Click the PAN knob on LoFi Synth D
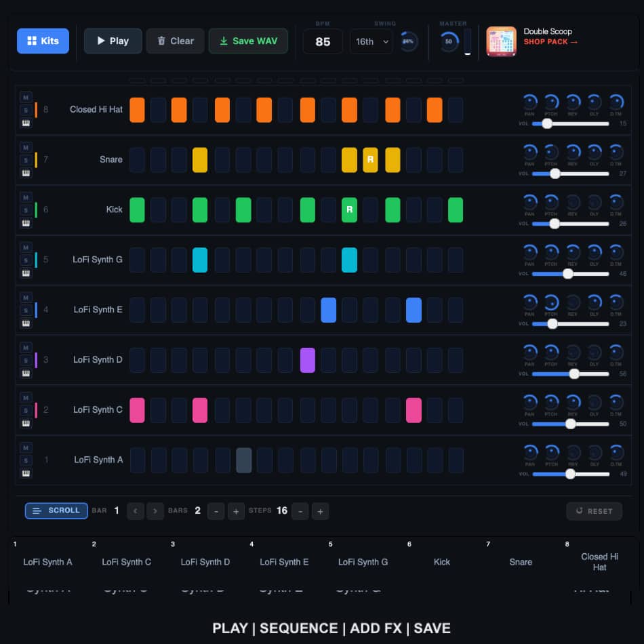The width and height of the screenshot is (644, 644). 530,353
